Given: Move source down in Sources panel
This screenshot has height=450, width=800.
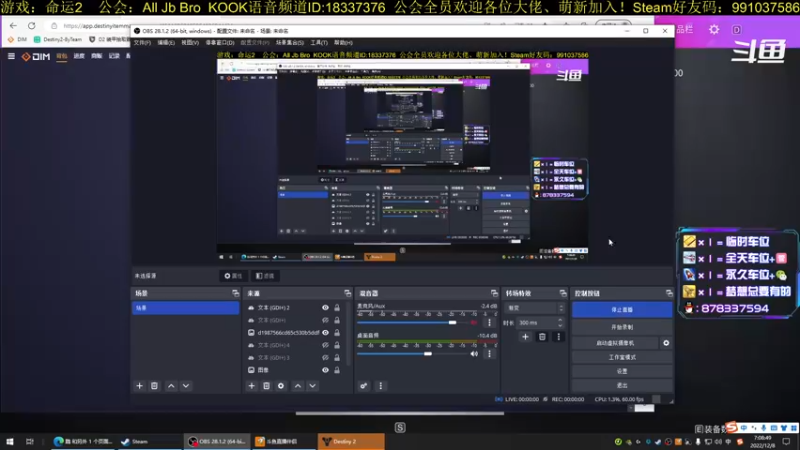Looking at the screenshot, I should tap(313, 386).
